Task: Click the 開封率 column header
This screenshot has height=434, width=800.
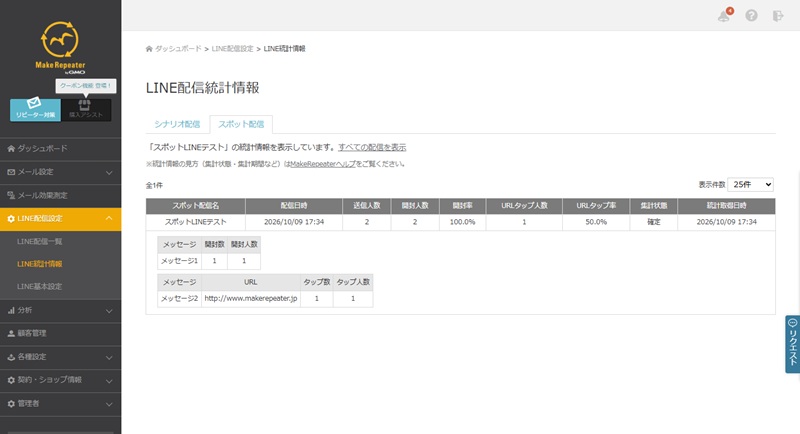Action: point(463,206)
